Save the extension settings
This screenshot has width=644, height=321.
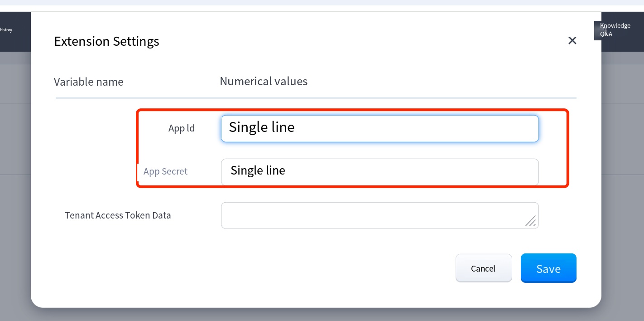coord(548,268)
